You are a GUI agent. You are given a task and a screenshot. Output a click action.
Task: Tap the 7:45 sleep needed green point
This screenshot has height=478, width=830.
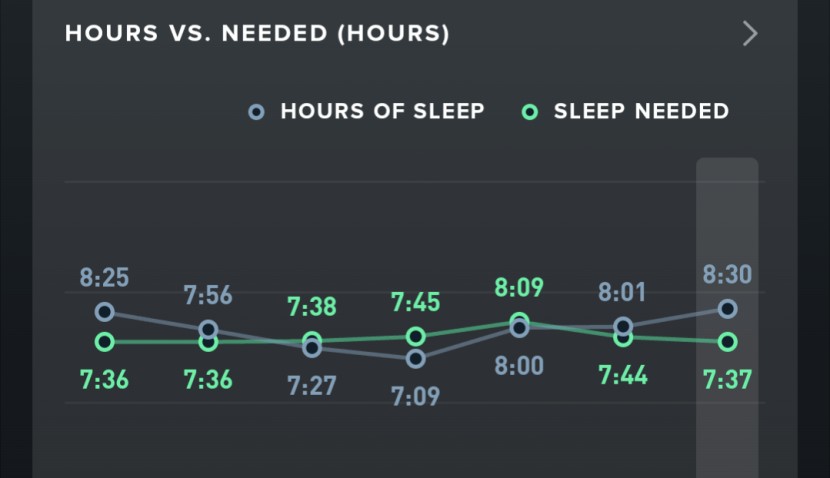[x=416, y=336]
